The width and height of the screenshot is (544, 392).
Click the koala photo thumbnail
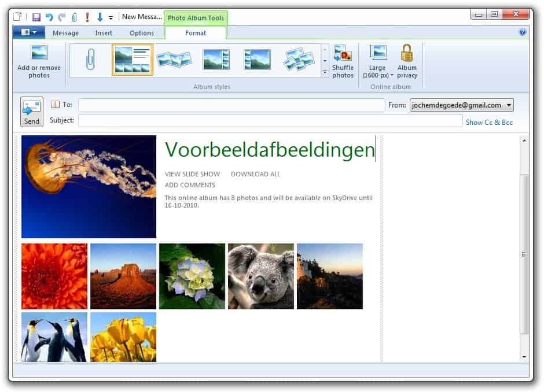260,276
